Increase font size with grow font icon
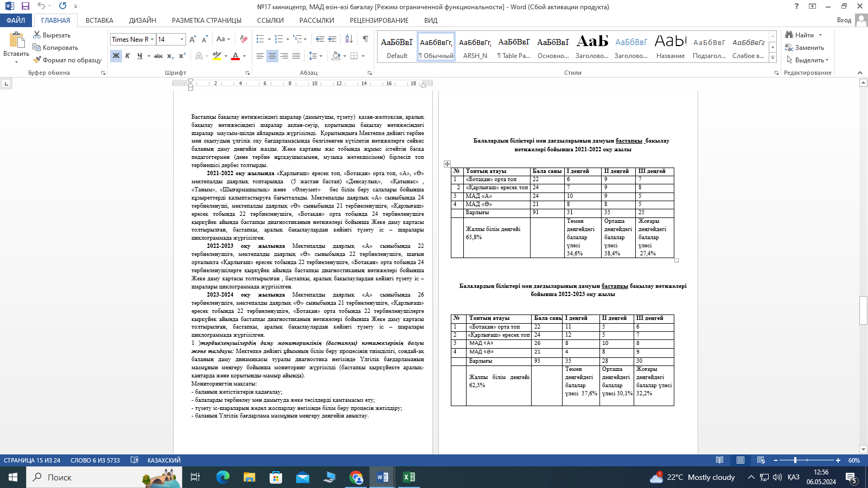Image resolution: width=868 pixels, height=488 pixels. coord(193,39)
